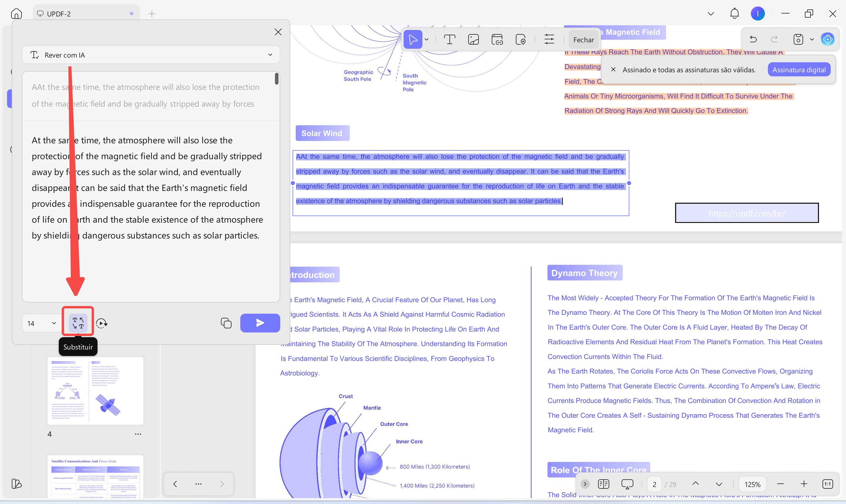Click the 'Mantle' diagram label
This screenshot has width=846, height=504.
click(372, 408)
